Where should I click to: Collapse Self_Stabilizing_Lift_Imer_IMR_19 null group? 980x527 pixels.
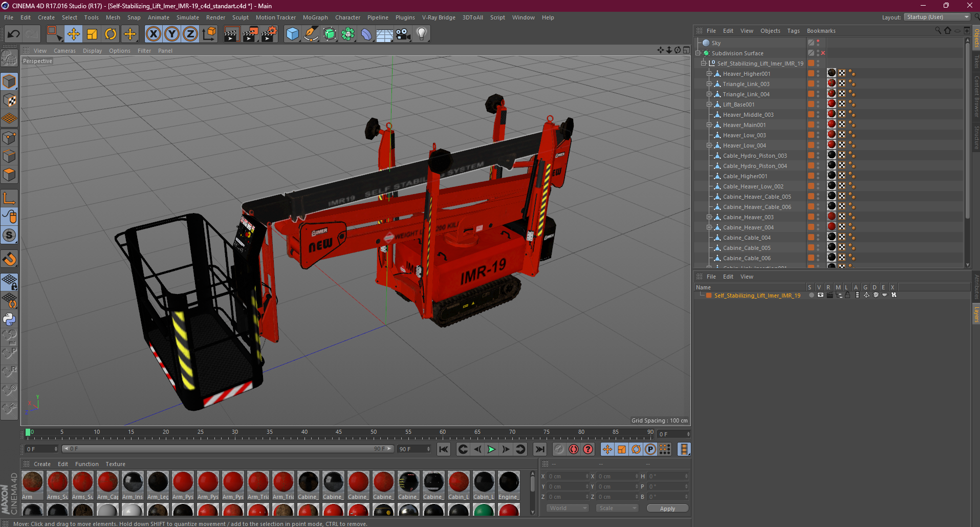(704, 64)
